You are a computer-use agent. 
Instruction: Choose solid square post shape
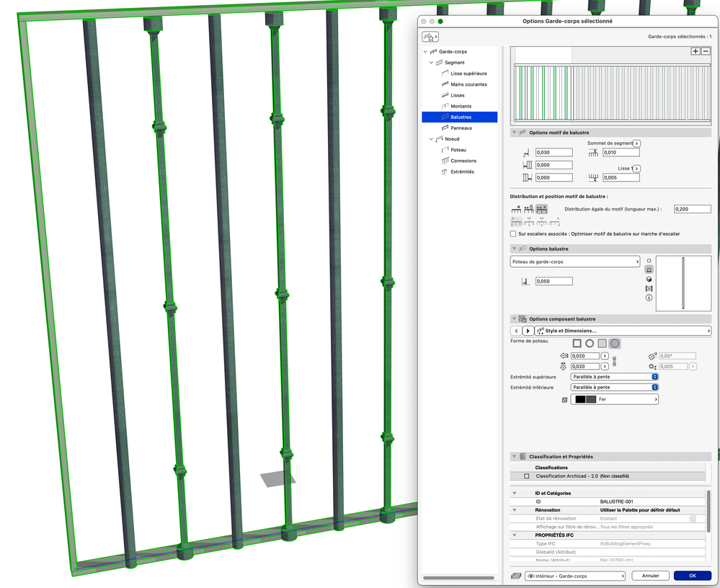(602, 343)
